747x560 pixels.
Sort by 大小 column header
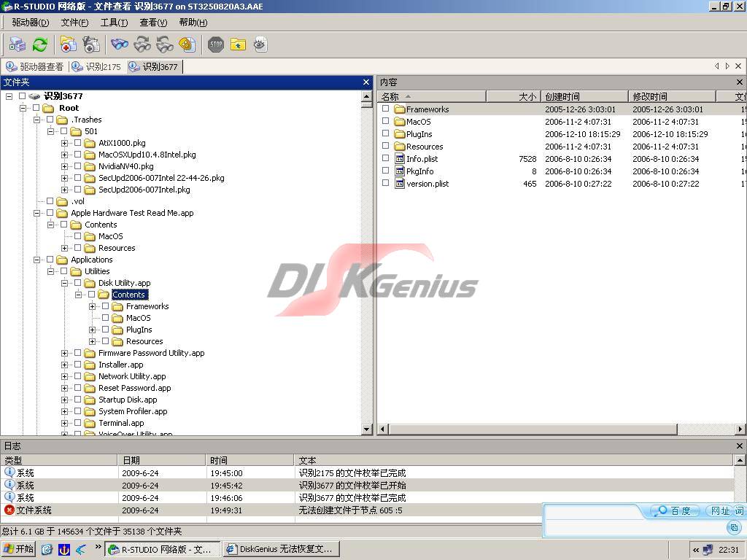(513, 97)
